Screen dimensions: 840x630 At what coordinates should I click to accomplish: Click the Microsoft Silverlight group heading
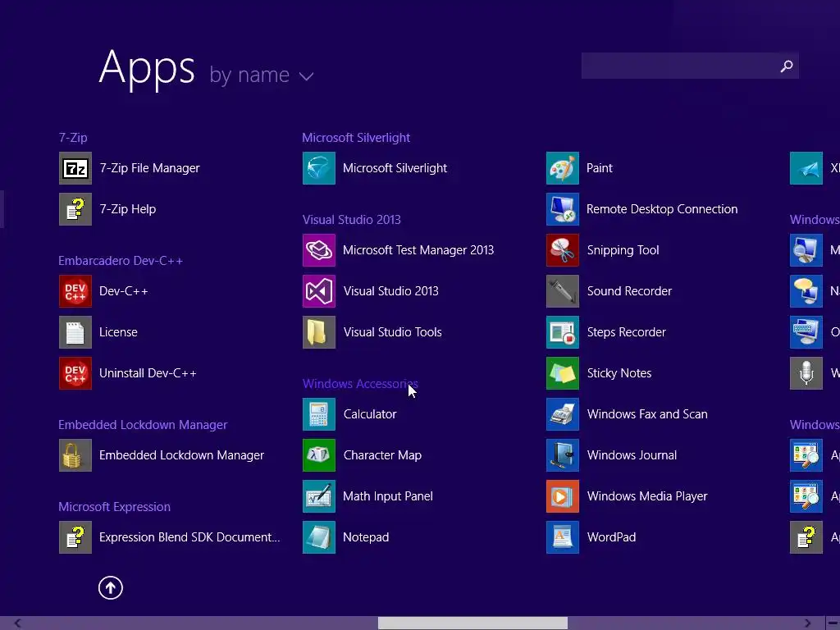click(356, 138)
